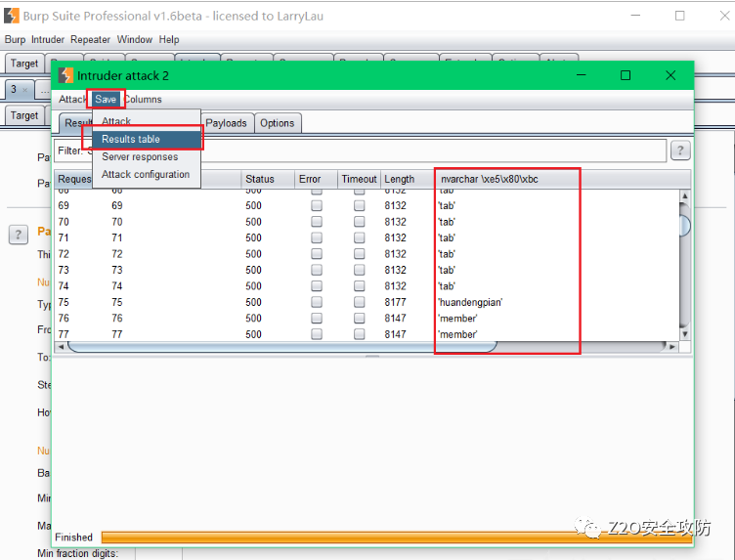The height and width of the screenshot is (560, 735).
Task: Select top-level Target tab in main window
Action: tap(24, 64)
